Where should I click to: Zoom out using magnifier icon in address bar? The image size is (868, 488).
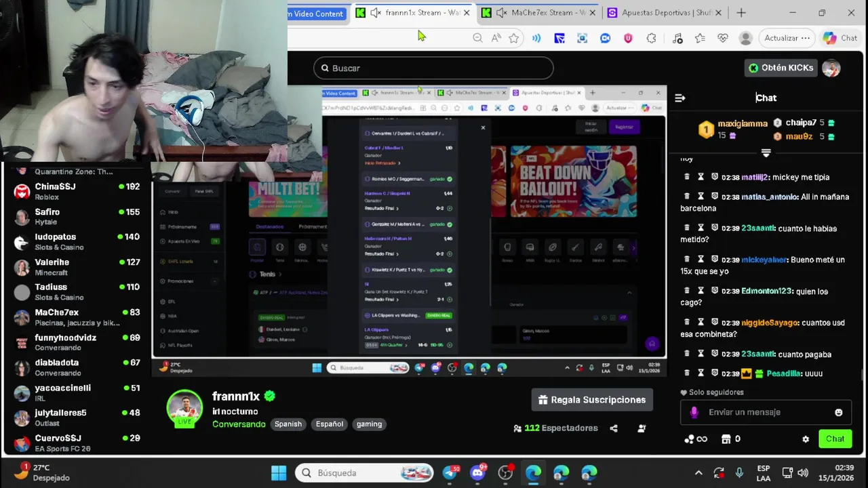point(477,38)
